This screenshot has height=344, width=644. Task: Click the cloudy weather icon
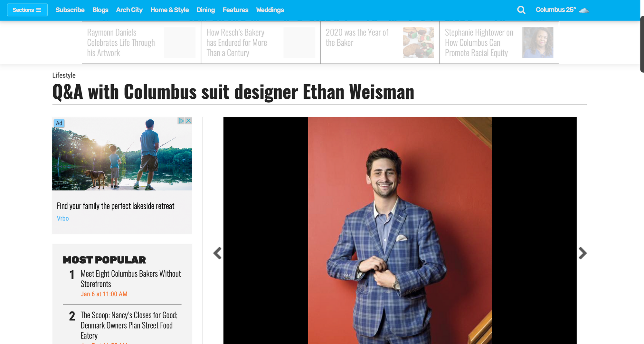tap(584, 10)
